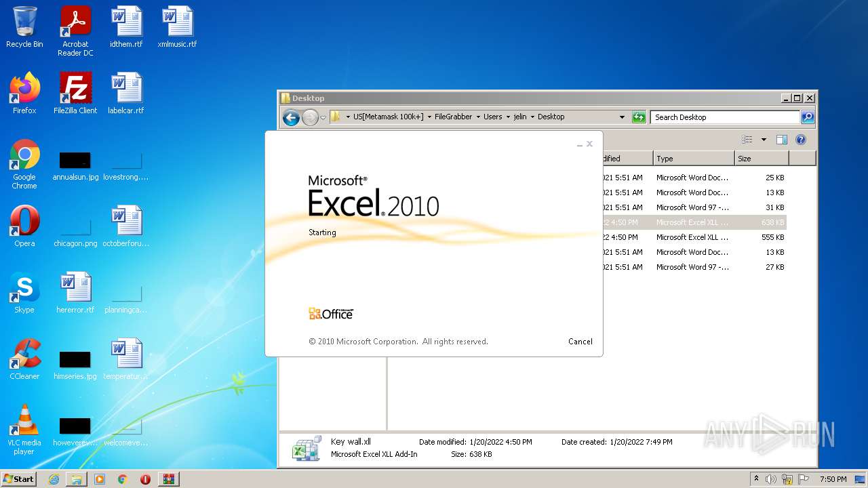Viewport: 868px width, 488px height.
Task: Open Windows Explorer taskbar button
Action: [x=77, y=479]
